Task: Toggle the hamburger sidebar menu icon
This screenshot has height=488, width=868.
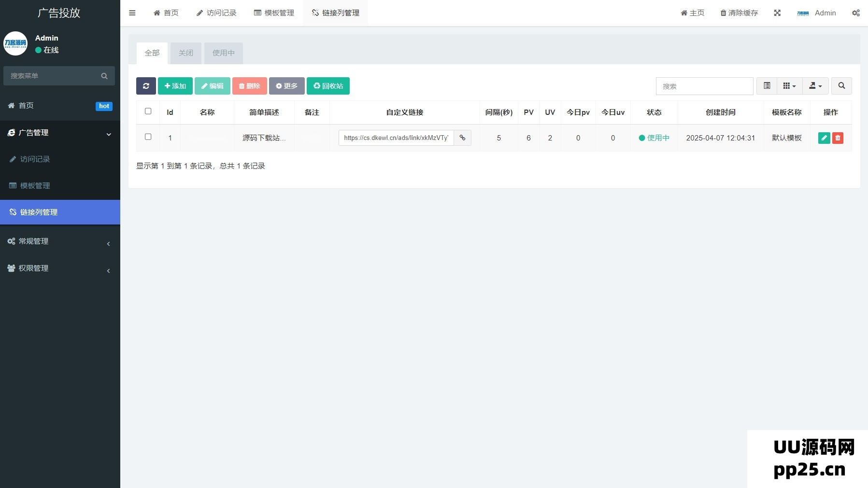Action: coord(132,13)
